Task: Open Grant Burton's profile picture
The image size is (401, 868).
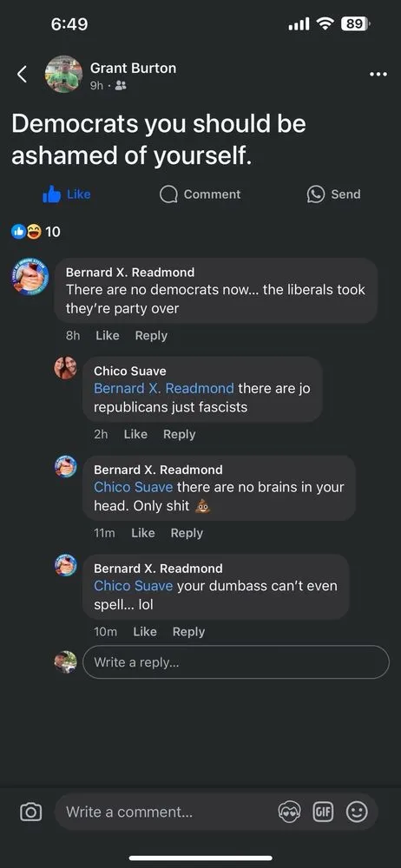Action: pos(63,74)
